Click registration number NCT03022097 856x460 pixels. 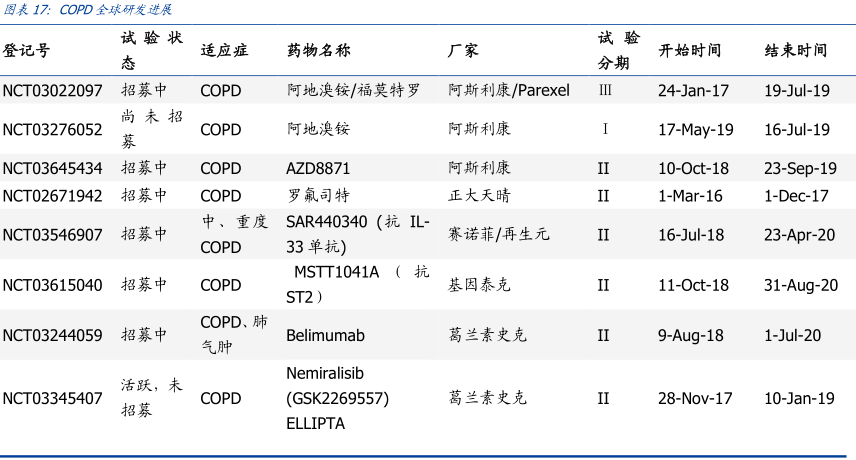pos(52,90)
